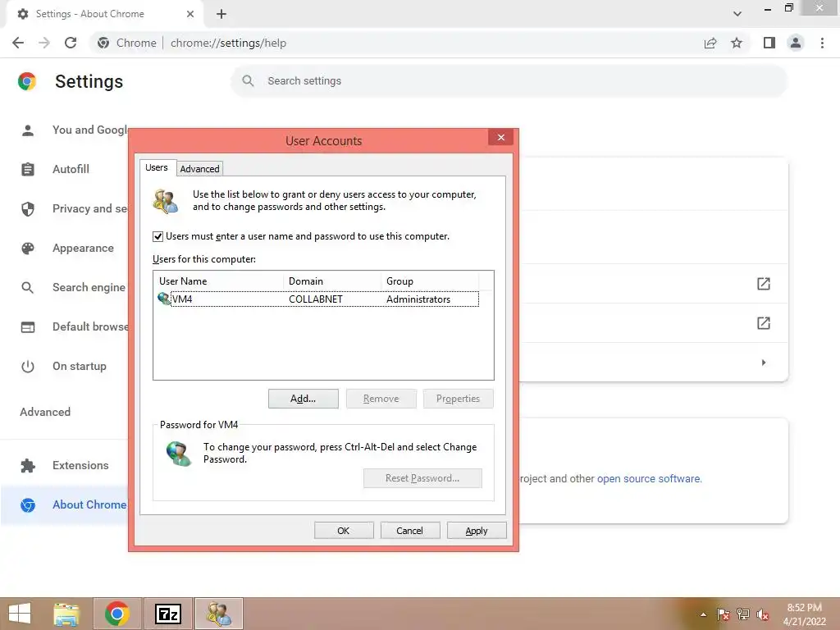The image size is (840, 630).
Task: Click the Properties button
Action: point(458,399)
